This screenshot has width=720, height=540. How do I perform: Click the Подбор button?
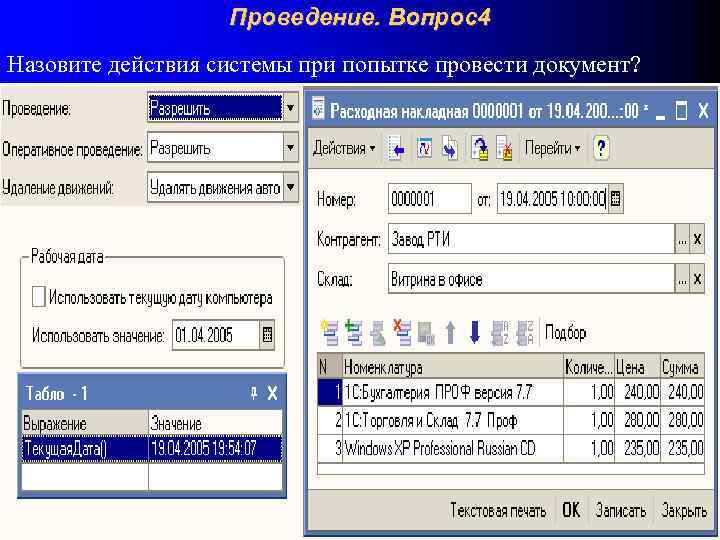565,332
